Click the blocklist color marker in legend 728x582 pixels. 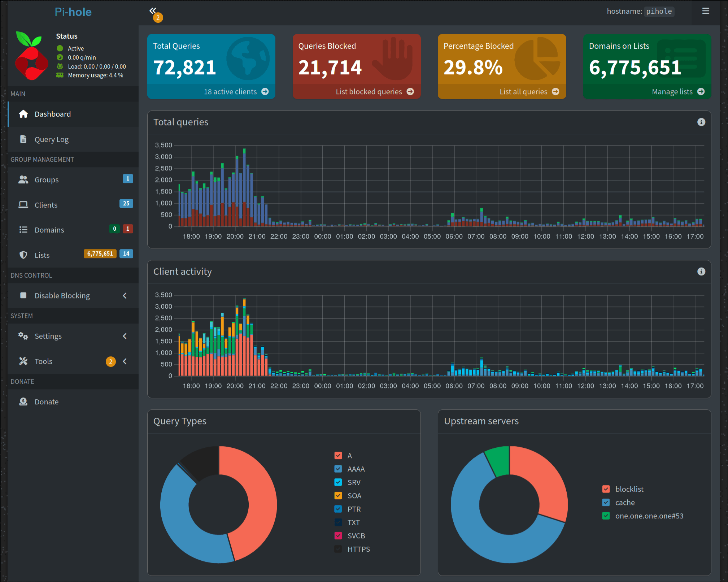point(606,489)
